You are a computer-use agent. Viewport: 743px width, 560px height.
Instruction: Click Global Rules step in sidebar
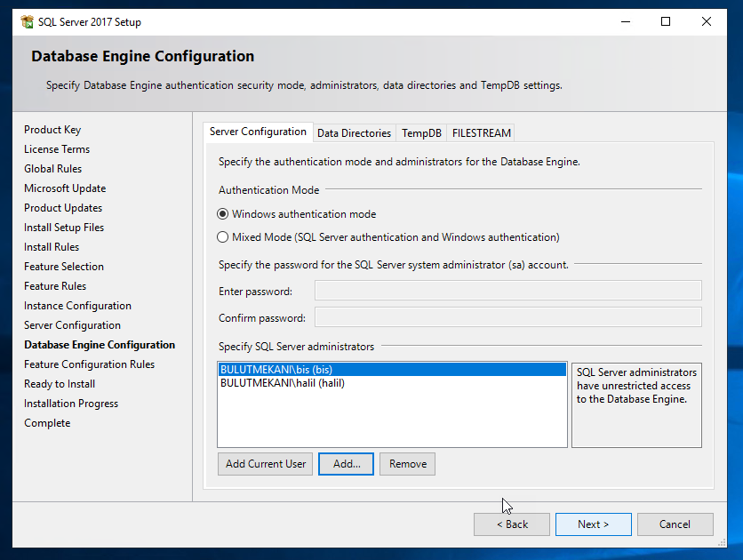[53, 169]
